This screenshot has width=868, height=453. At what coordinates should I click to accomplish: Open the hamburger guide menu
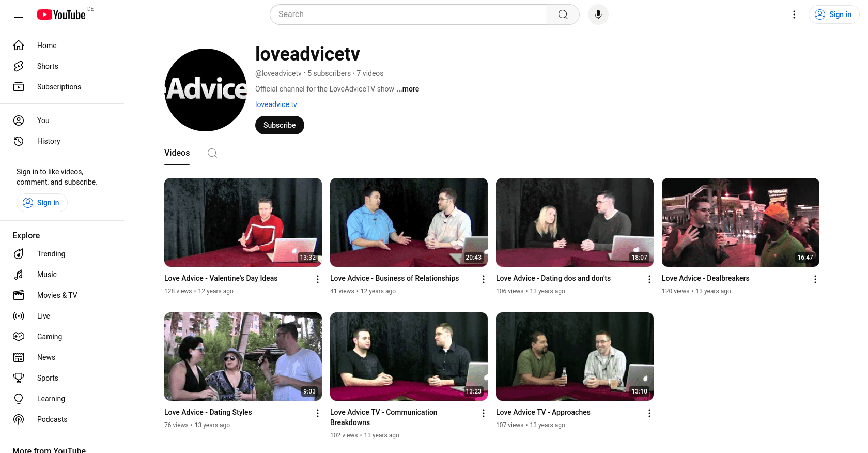pos(19,14)
